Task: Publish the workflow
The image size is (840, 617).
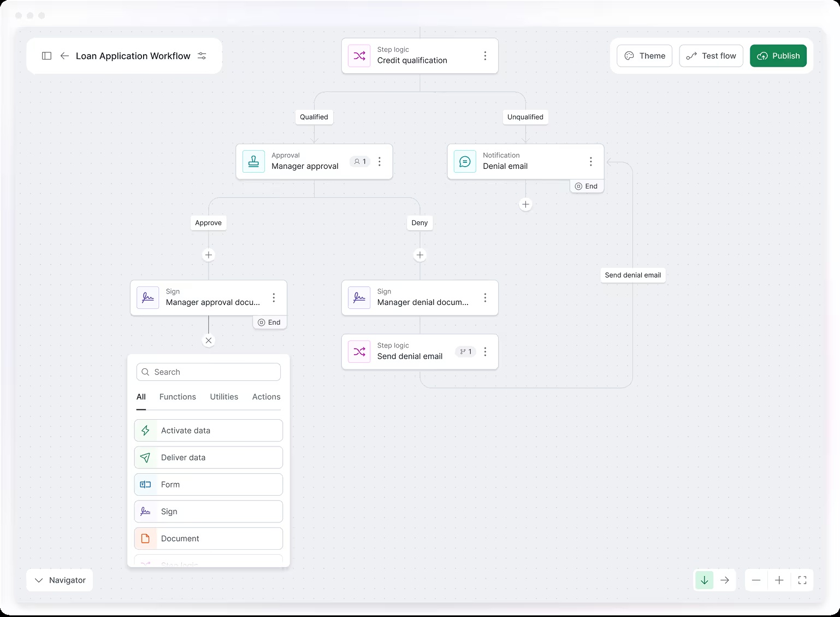Action: (778, 56)
